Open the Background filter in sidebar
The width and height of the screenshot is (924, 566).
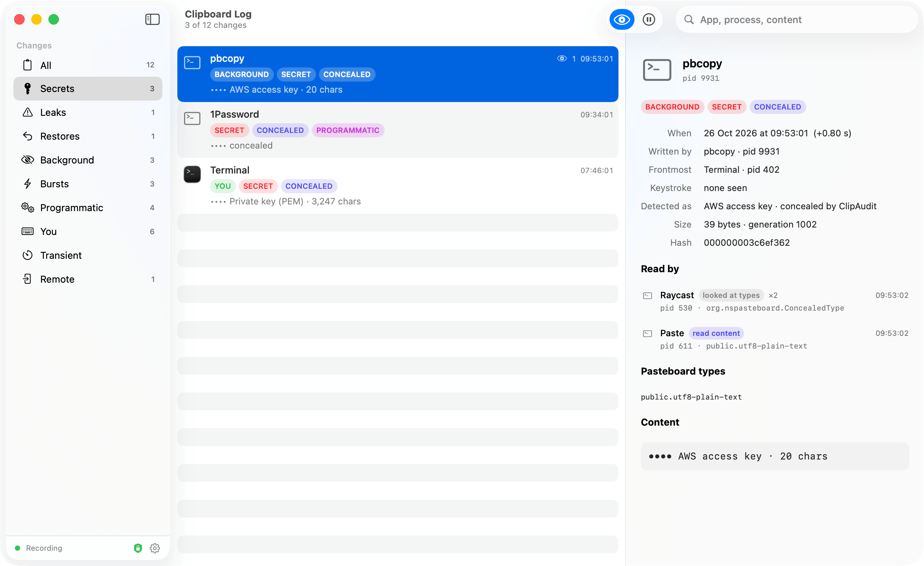(x=88, y=160)
